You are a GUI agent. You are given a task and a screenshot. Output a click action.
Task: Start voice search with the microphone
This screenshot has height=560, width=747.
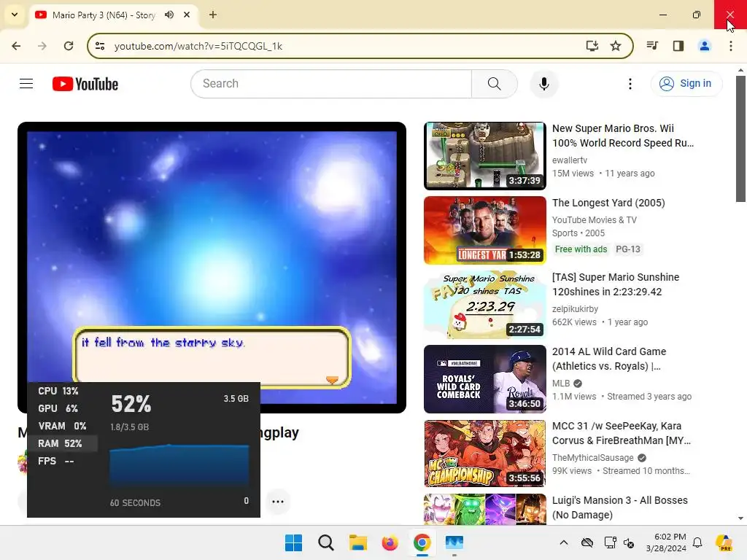point(543,84)
